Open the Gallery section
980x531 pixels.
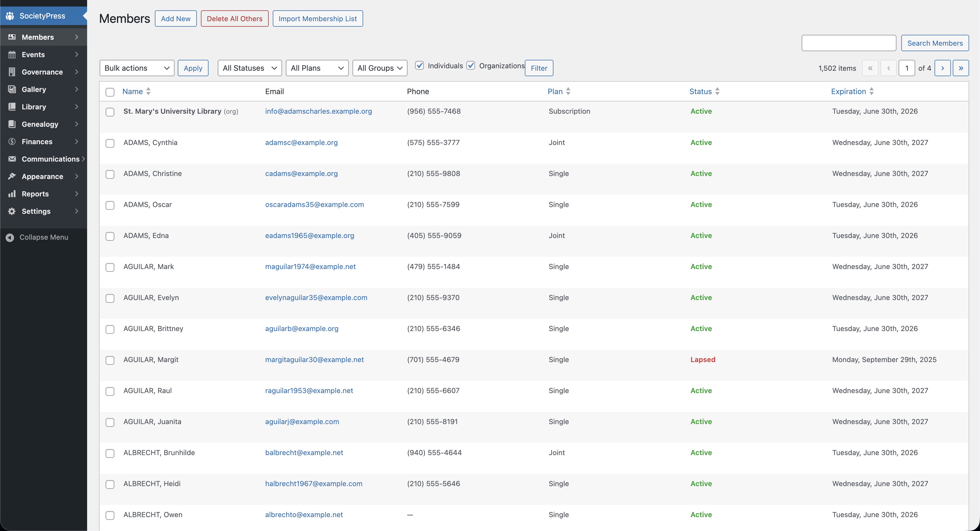(33, 89)
